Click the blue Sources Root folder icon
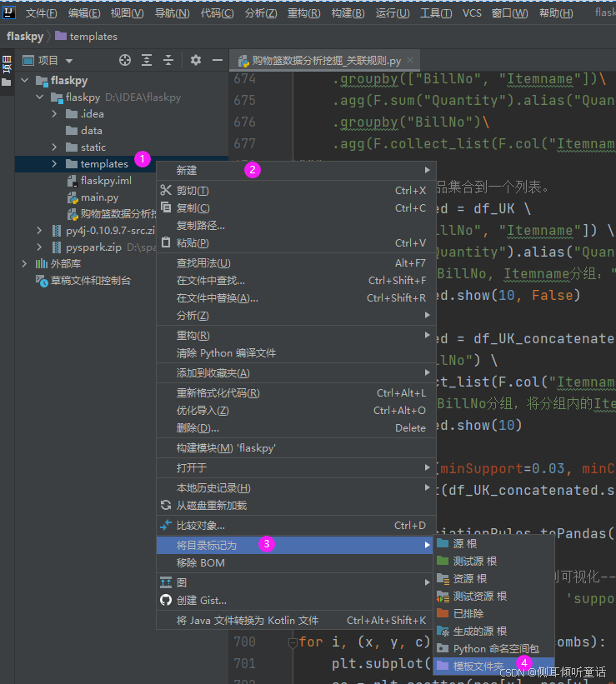 (x=443, y=543)
